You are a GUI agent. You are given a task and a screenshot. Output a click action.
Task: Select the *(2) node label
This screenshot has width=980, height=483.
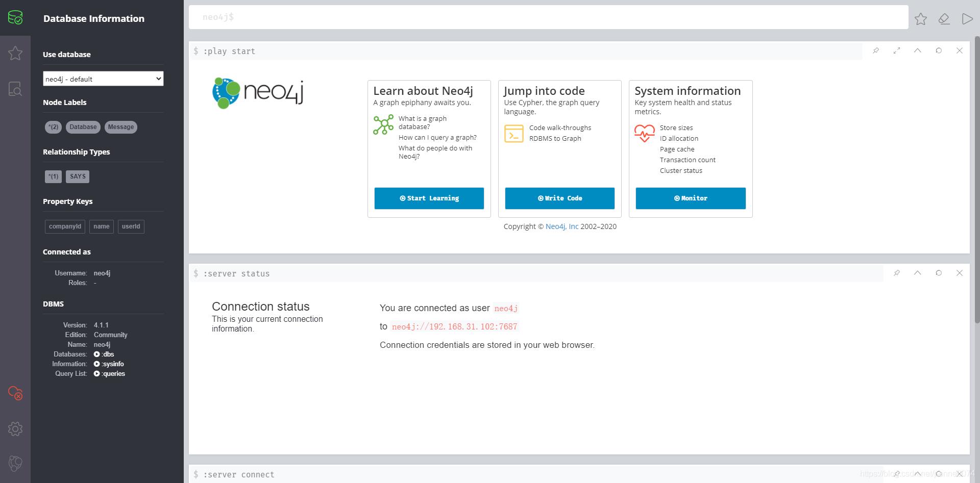point(53,127)
